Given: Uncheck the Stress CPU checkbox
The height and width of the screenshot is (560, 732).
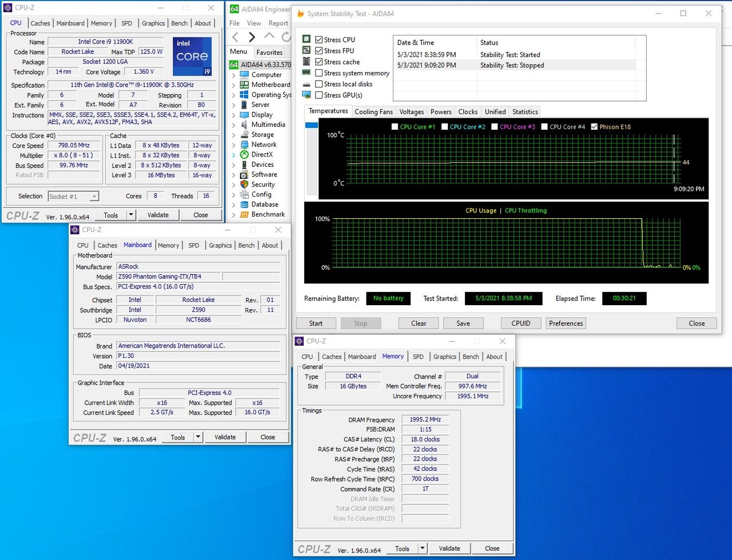Looking at the screenshot, I should [319, 40].
